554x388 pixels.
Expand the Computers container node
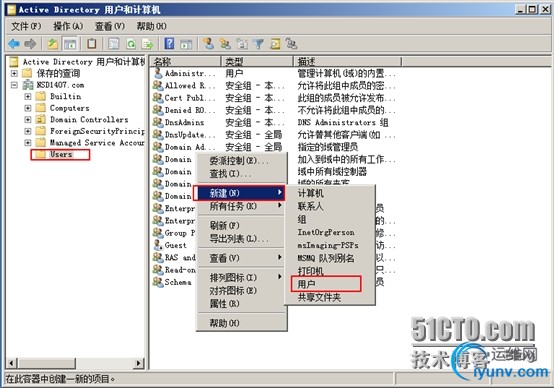(x=28, y=108)
